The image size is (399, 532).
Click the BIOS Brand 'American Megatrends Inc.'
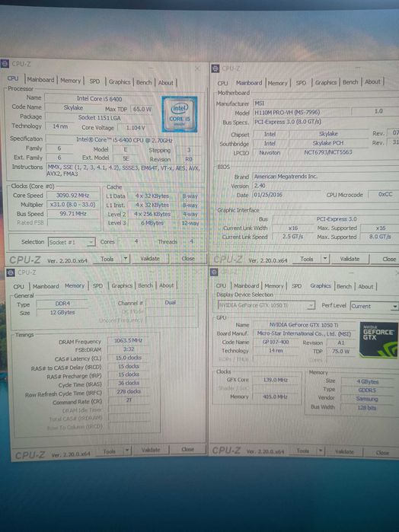(286, 177)
